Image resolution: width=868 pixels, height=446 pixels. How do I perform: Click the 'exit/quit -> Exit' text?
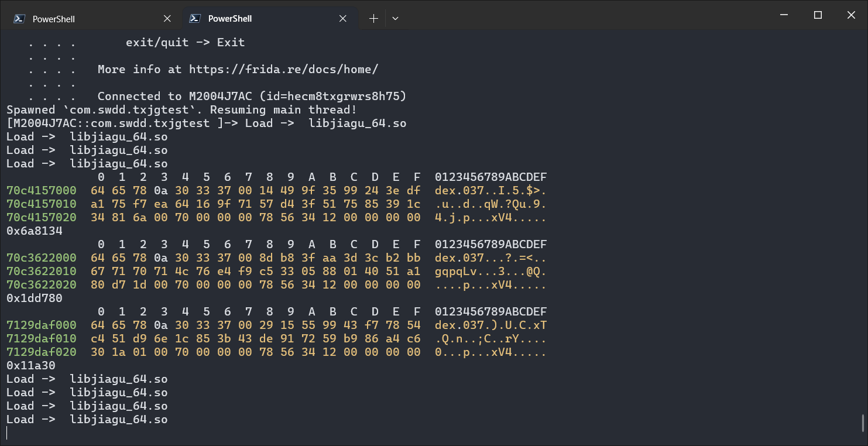point(186,42)
